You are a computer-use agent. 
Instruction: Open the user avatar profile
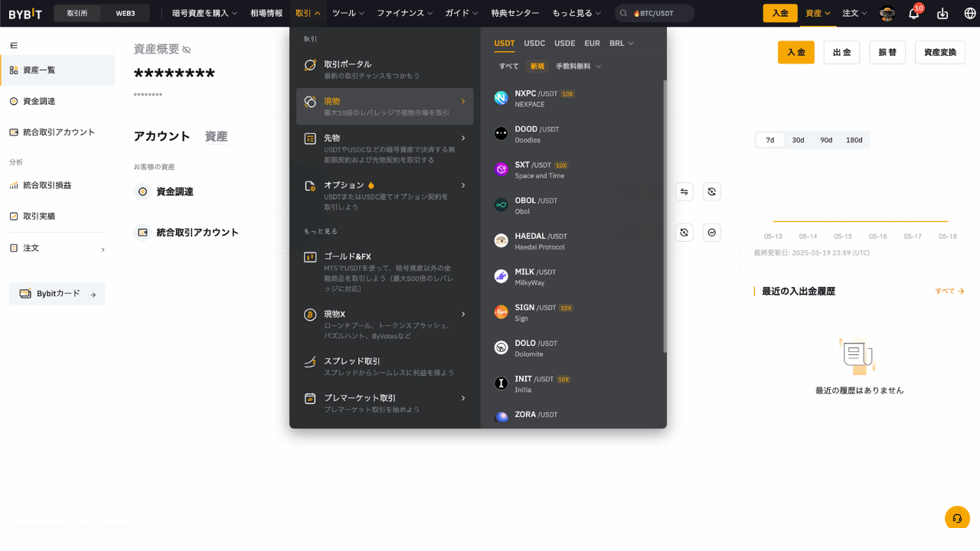point(887,13)
